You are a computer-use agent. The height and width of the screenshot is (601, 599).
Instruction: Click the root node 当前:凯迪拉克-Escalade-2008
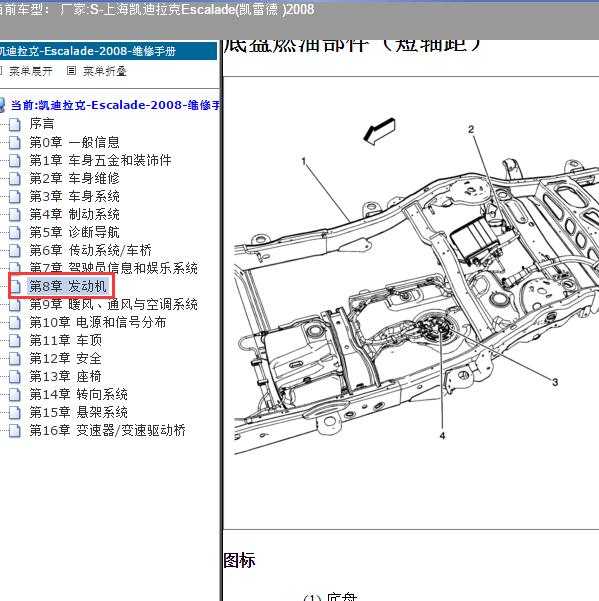click(115, 105)
